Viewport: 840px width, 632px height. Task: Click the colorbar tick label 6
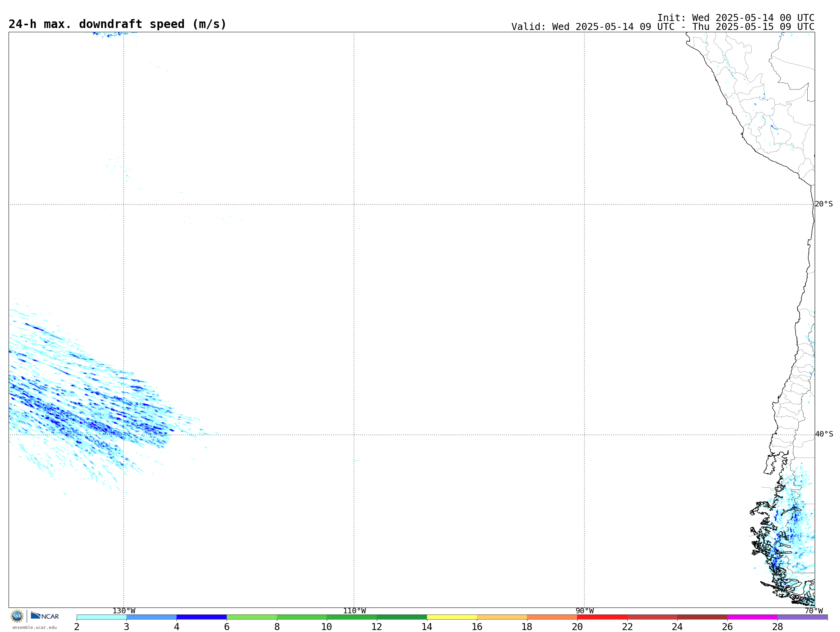227,627
